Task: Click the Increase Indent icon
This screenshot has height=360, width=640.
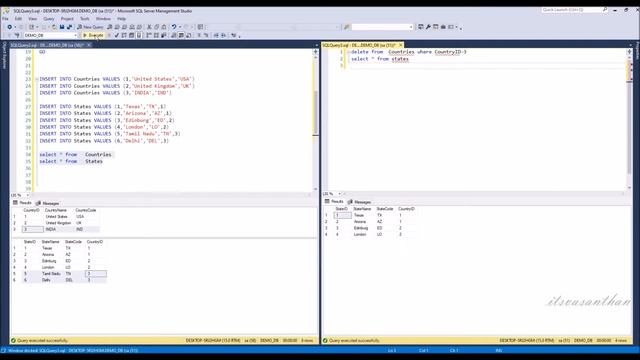Action: coord(223,36)
